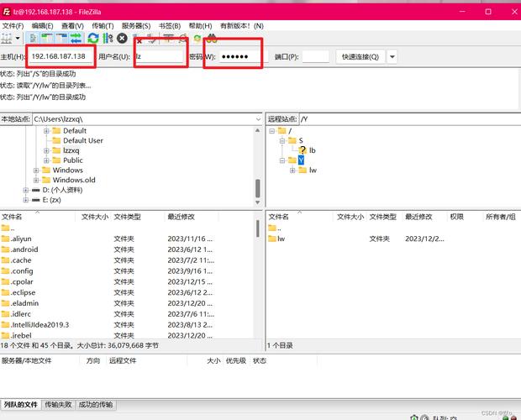Open the 传输(T) menu
This screenshot has height=420, width=521.
(x=103, y=26)
